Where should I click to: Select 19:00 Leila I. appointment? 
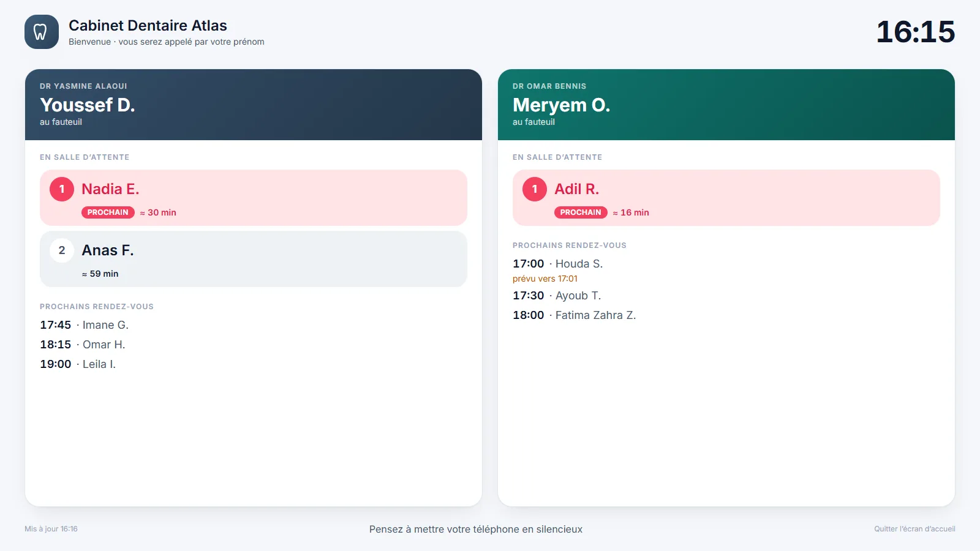point(78,364)
